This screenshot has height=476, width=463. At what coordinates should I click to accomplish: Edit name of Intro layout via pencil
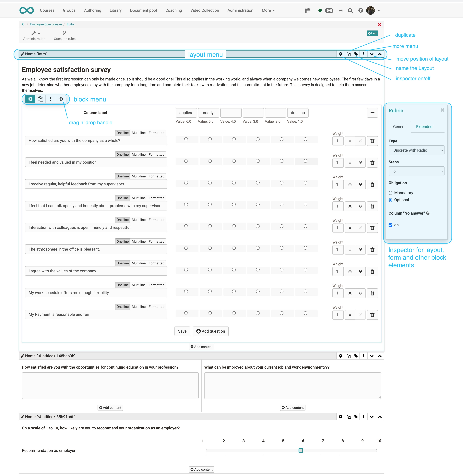pyautogui.click(x=22, y=54)
